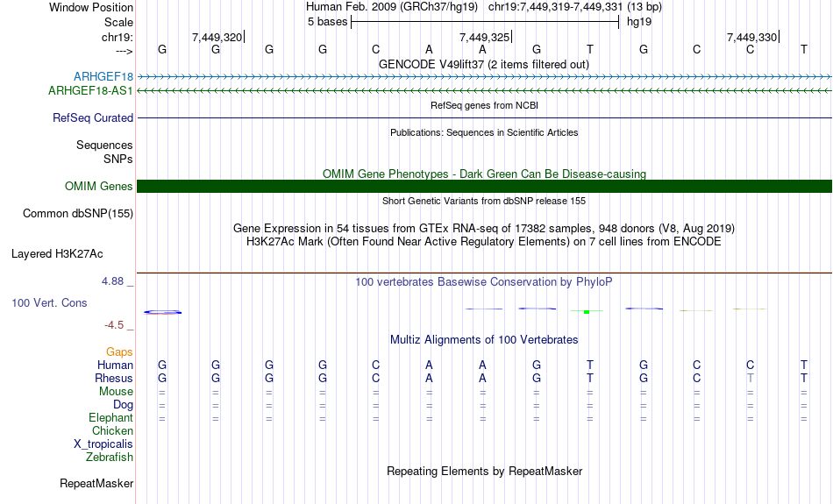Click the Gaps label in Multiz alignment
Viewport: 833px width, 504px height.
pyautogui.click(x=119, y=351)
